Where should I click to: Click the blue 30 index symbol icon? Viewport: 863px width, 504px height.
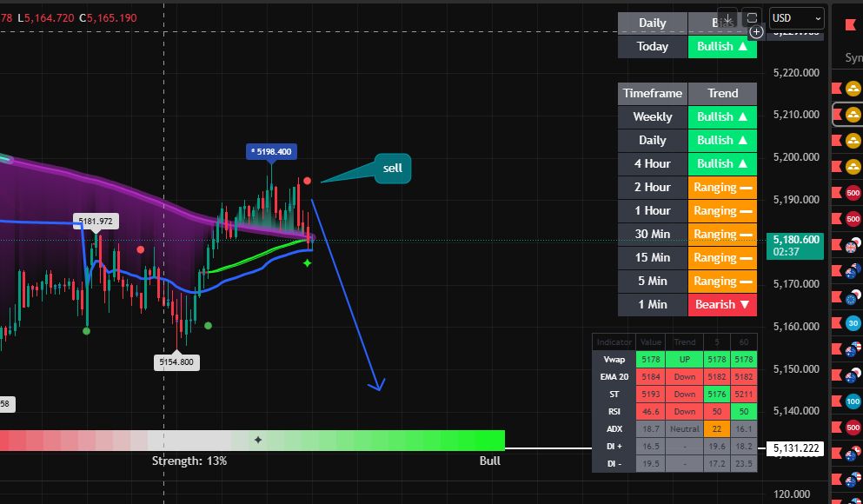tap(853, 323)
